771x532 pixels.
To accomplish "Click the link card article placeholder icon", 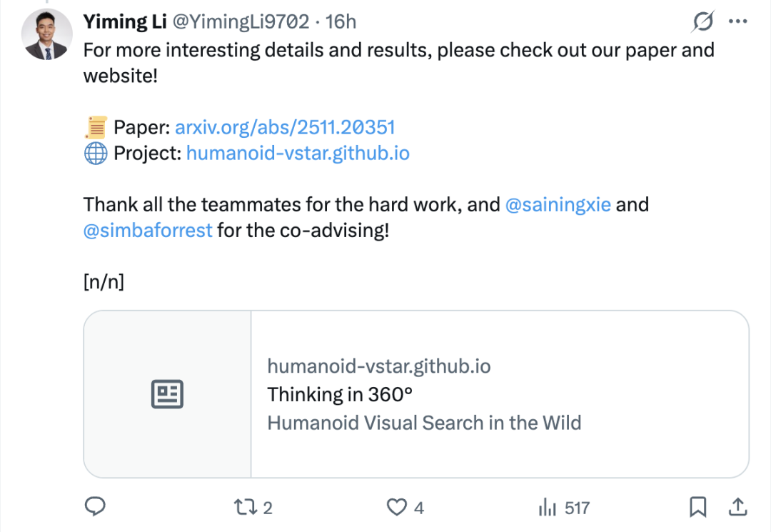I will [x=167, y=394].
